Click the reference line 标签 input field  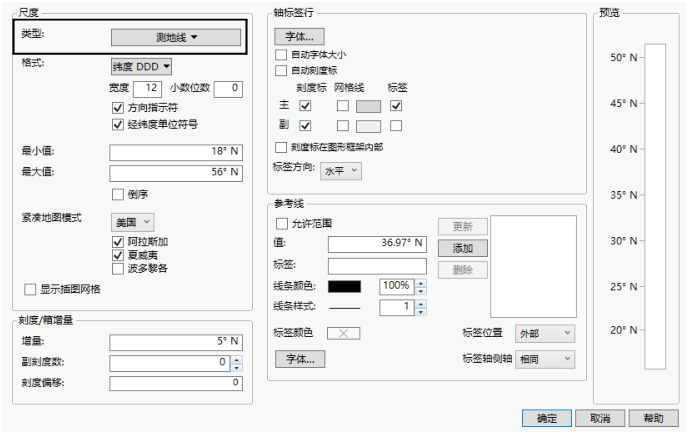pyautogui.click(x=377, y=266)
